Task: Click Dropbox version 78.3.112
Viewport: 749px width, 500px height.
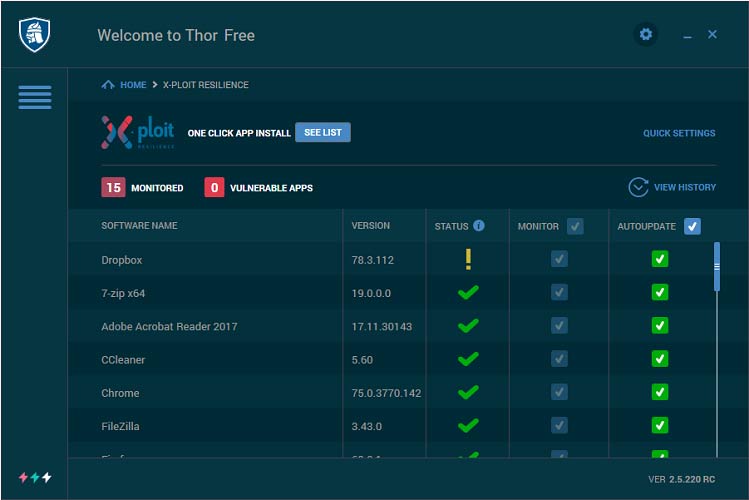Action: (x=373, y=260)
